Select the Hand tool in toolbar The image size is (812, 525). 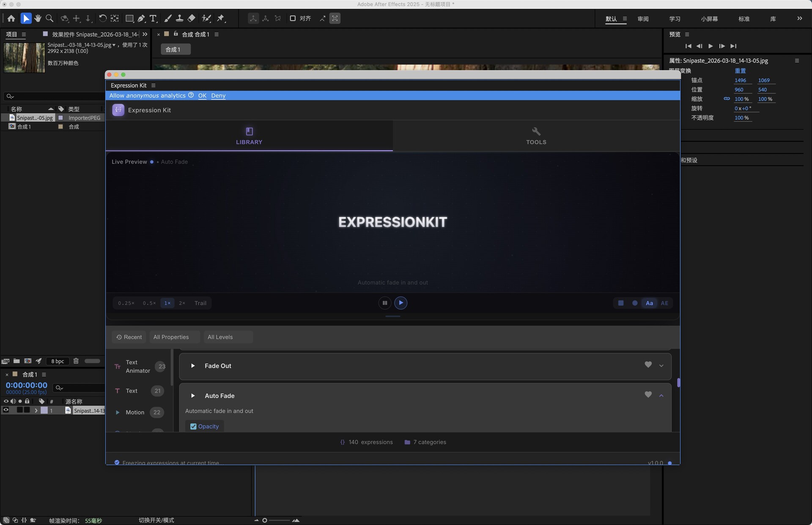coord(38,18)
